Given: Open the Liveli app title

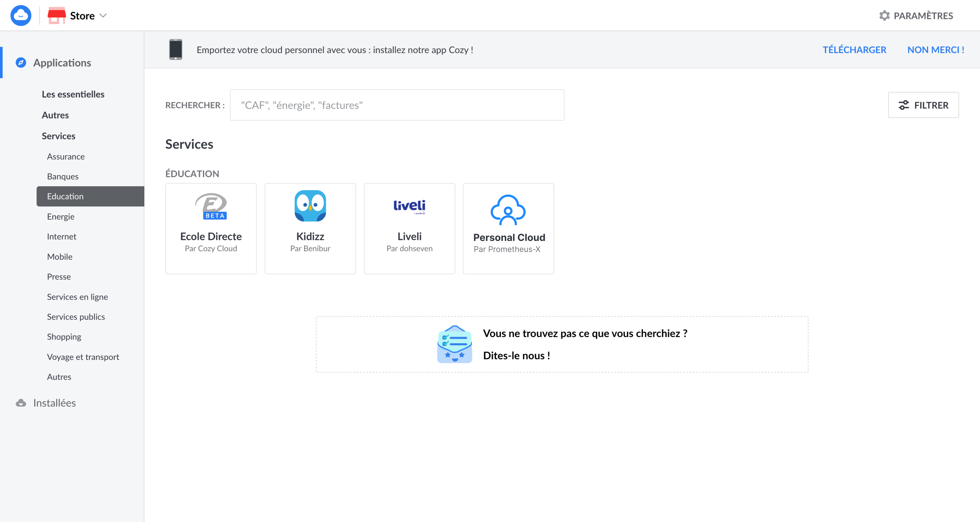Looking at the screenshot, I should point(409,236).
